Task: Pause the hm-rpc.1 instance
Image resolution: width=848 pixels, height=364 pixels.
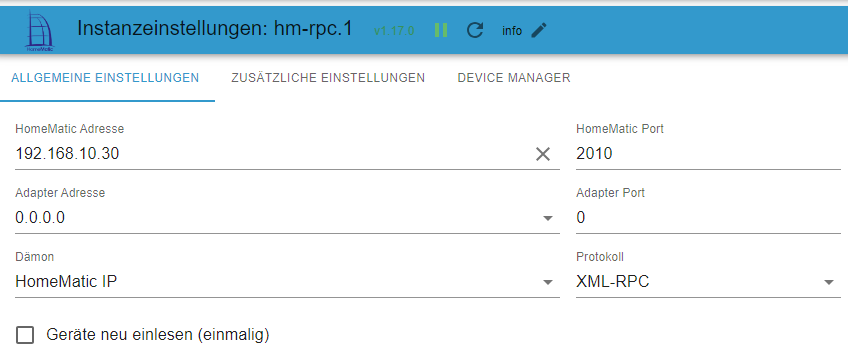Action: click(x=441, y=30)
